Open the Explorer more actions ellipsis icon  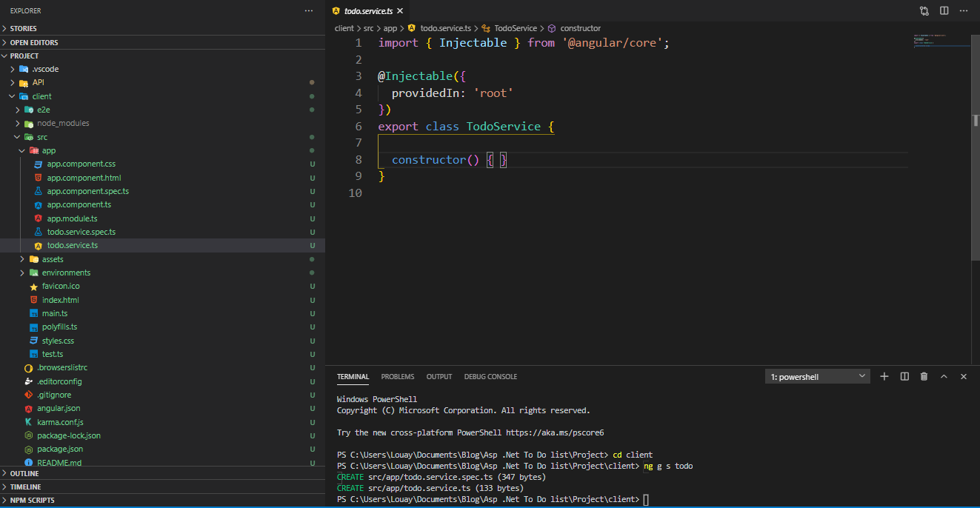click(x=308, y=10)
